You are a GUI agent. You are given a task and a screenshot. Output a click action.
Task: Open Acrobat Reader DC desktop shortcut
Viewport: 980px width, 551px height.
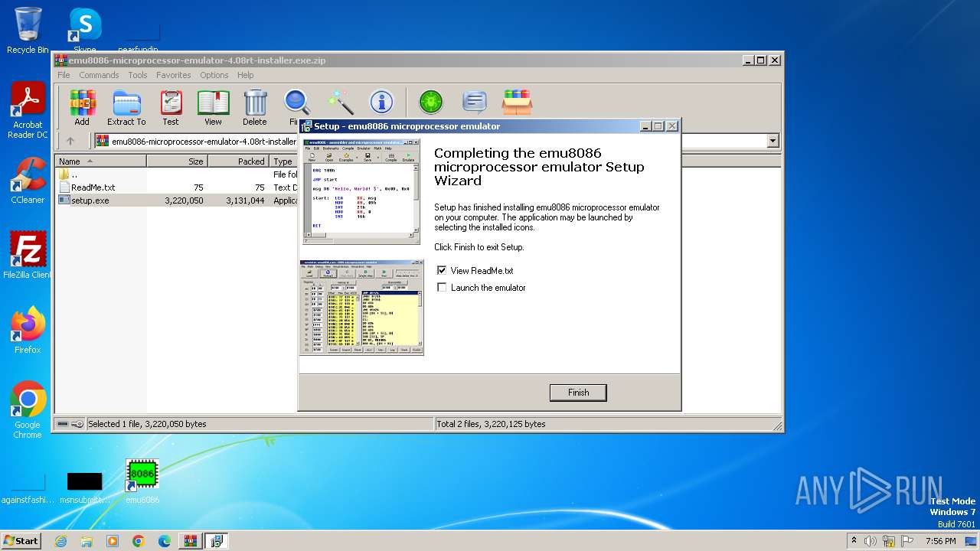28,111
